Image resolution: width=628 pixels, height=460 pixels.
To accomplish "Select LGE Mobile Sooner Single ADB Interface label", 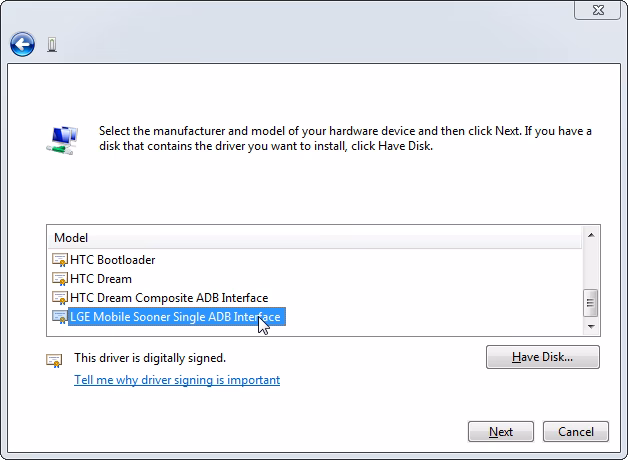I will [176, 317].
